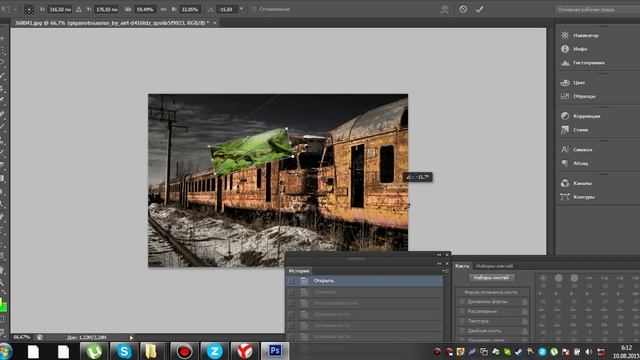This screenshot has height=360, width=640.
Task: Open the workspace switcher dropdown at top right
Action: [597, 9]
